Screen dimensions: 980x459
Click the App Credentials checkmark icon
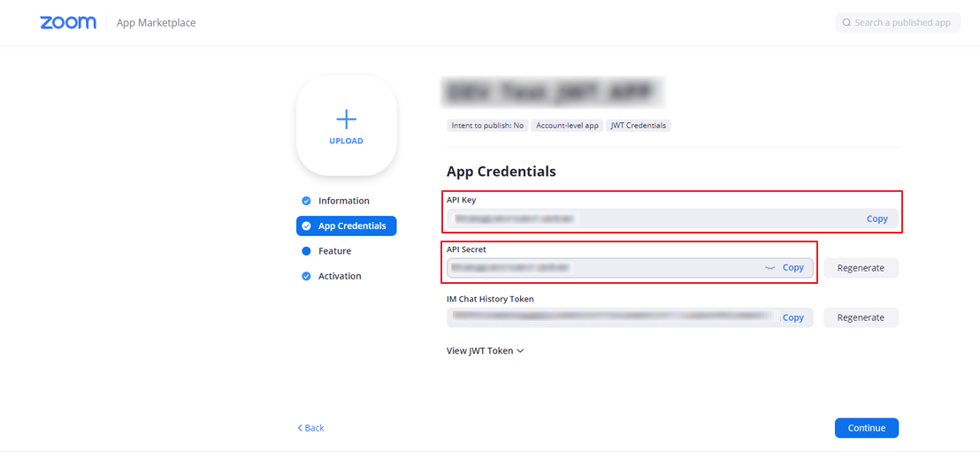coord(306,226)
